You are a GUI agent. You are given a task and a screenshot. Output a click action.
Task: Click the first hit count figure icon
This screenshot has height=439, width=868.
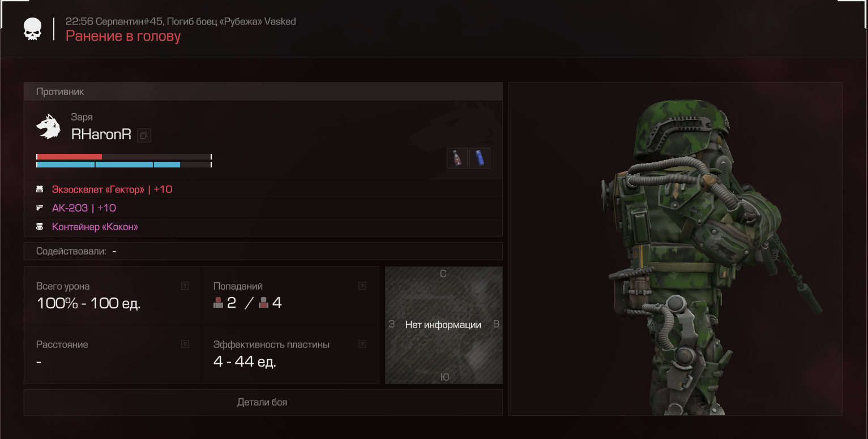pos(219,303)
